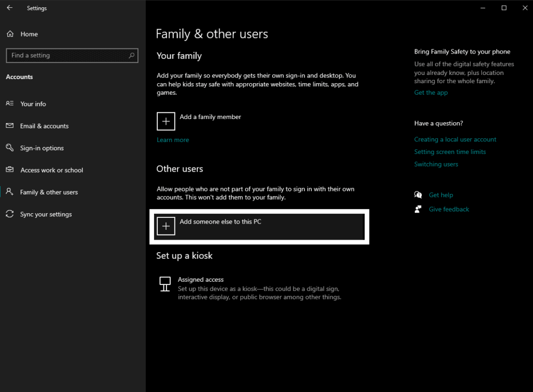This screenshot has width=533, height=392.
Task: Click the Get the app link
Action: click(x=431, y=92)
